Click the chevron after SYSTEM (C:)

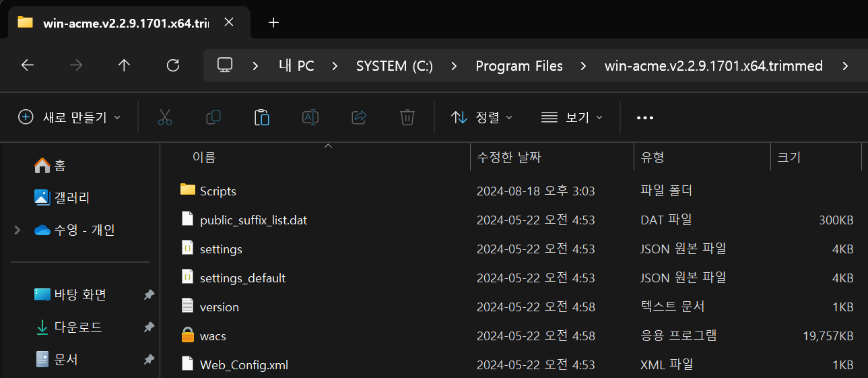tap(455, 66)
